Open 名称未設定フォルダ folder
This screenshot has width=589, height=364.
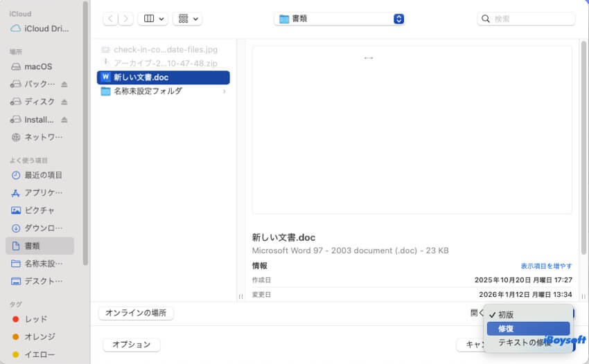click(x=164, y=91)
